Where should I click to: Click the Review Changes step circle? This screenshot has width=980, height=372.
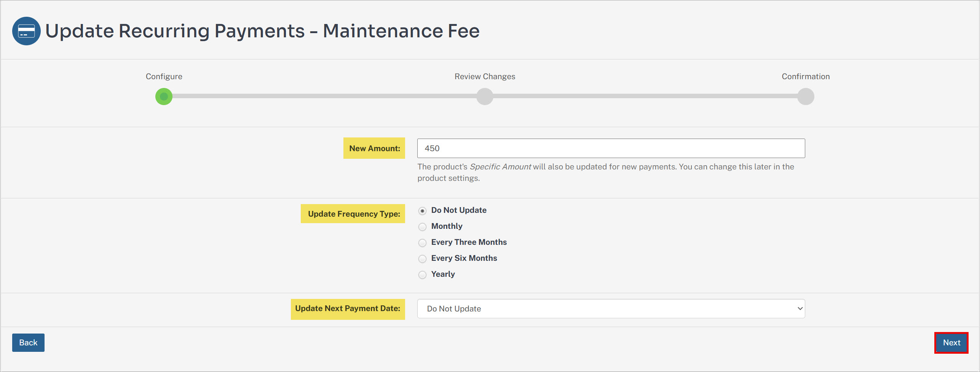click(x=485, y=96)
